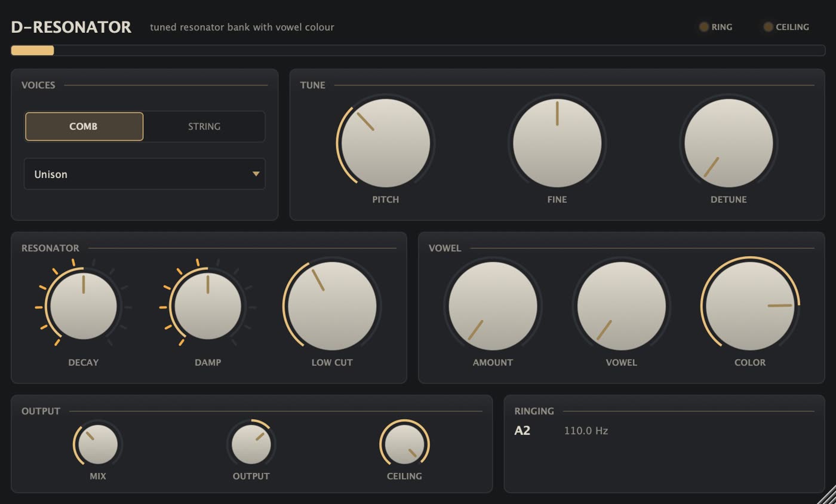Click the DECAY knob
This screenshot has height=504, width=836.
coord(84,306)
